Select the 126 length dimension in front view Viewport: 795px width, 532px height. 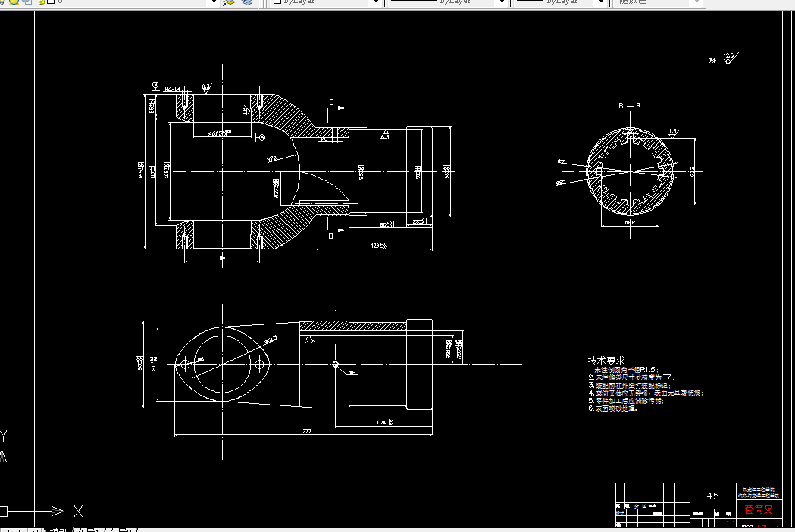click(379, 246)
